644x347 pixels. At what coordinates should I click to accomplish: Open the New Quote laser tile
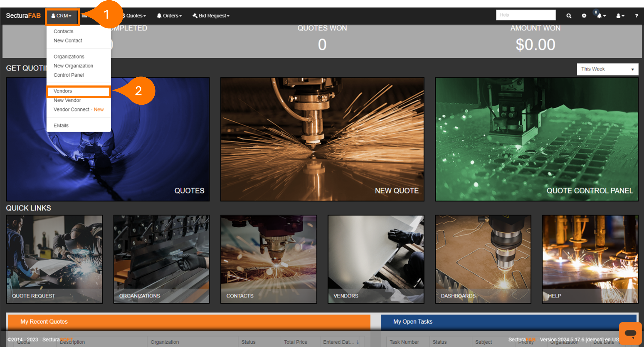322,139
